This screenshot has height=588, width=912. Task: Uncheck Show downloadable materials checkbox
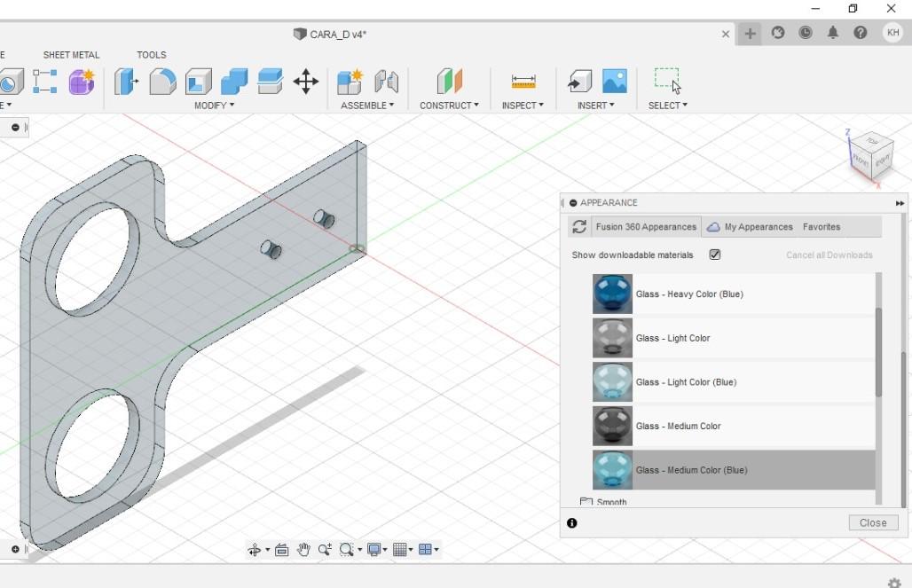(715, 255)
